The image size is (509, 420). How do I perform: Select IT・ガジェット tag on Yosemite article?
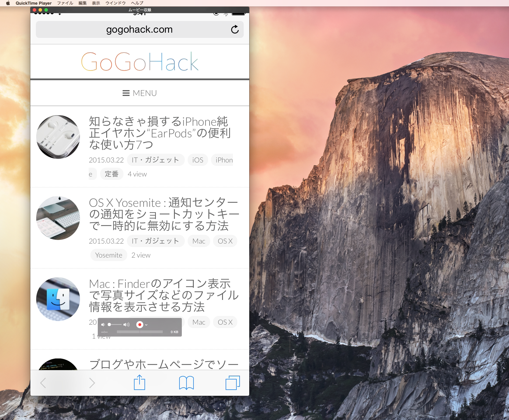point(156,241)
